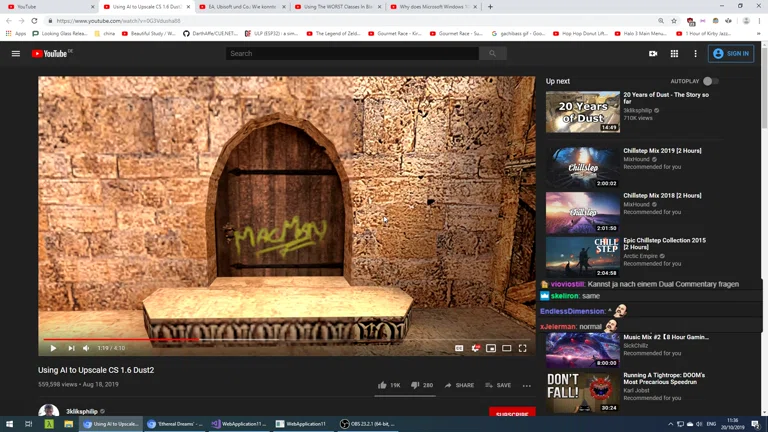Open Task View on taskbar
The width and height of the screenshot is (768, 432).
pyautogui.click(x=28, y=424)
